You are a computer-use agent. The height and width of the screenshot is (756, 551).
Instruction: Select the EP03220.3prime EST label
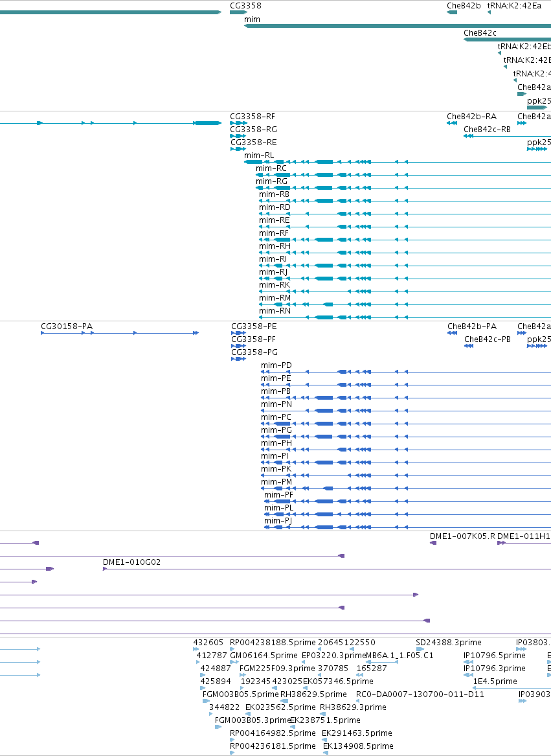tap(333, 656)
